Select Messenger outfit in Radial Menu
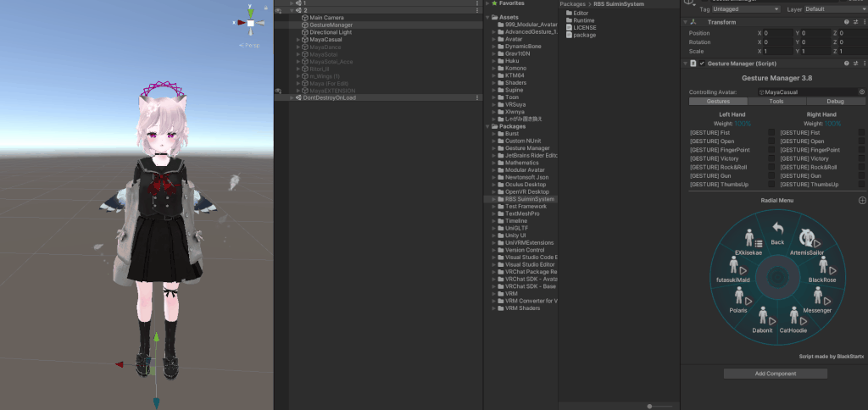Viewport: 868px width, 410px height. click(x=817, y=301)
